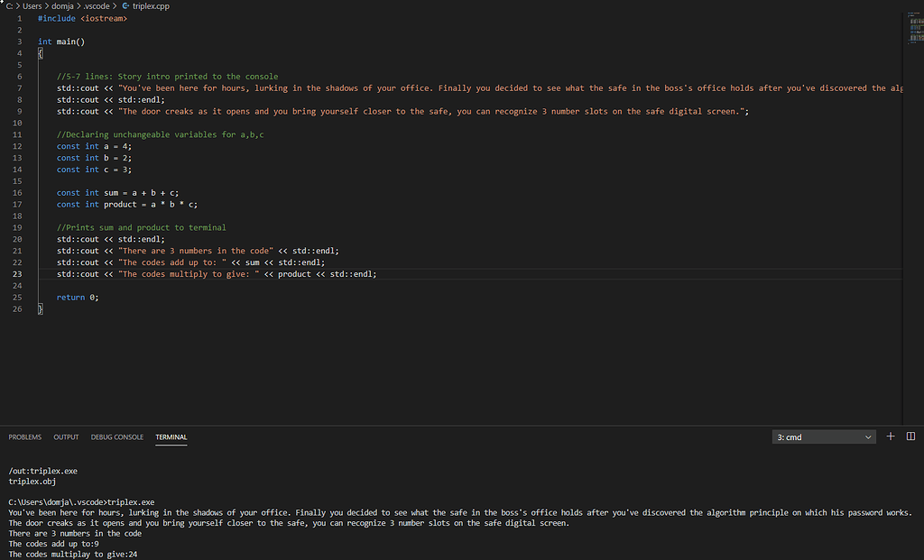Click the minimap to navigate the file
Image resolution: width=924 pixels, height=560 pixels.
(915, 27)
